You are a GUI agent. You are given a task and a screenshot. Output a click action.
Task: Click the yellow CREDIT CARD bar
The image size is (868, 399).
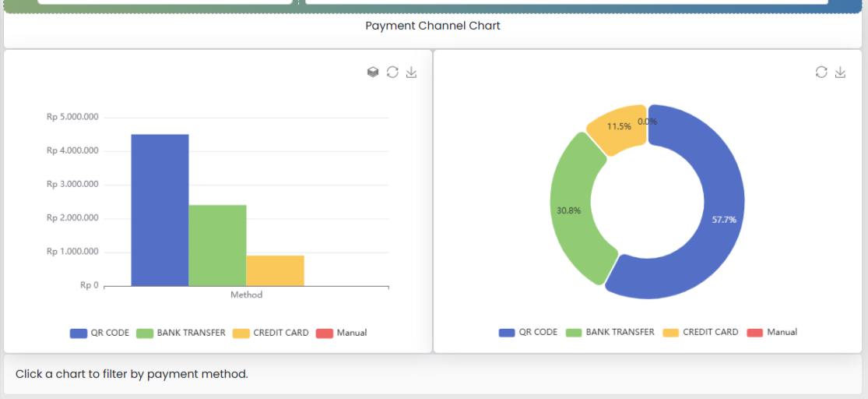click(275, 270)
